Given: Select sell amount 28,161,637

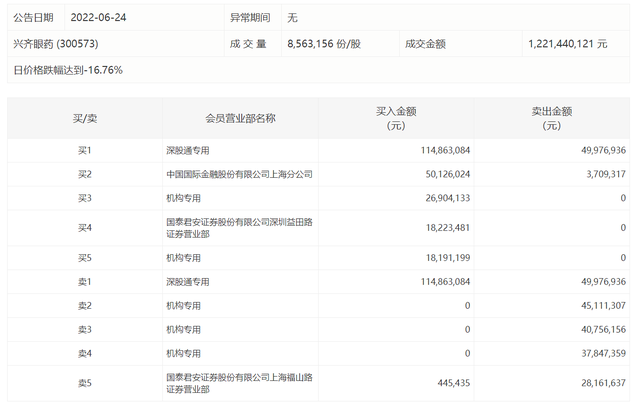Looking at the screenshot, I should [603, 383].
